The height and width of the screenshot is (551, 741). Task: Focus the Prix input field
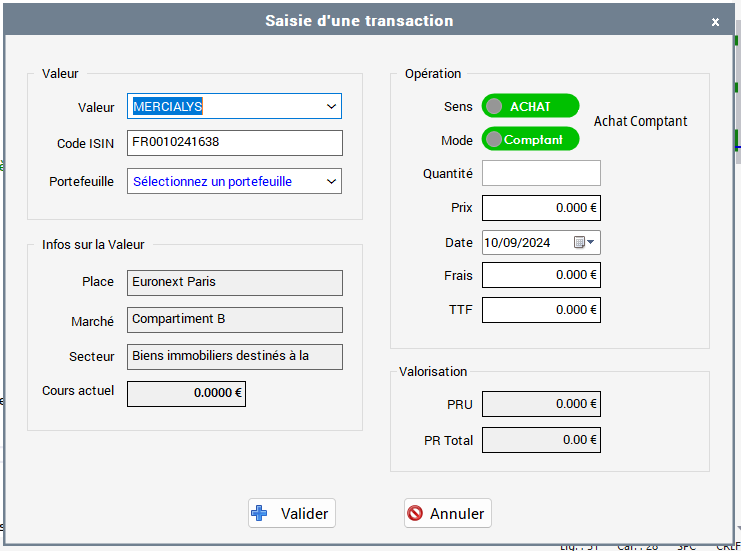[x=541, y=208]
